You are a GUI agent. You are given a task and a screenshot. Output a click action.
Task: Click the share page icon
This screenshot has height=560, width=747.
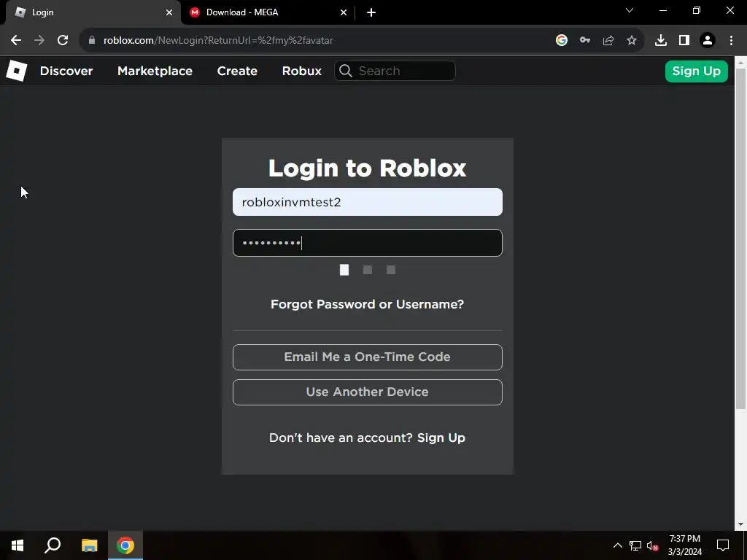tap(608, 41)
